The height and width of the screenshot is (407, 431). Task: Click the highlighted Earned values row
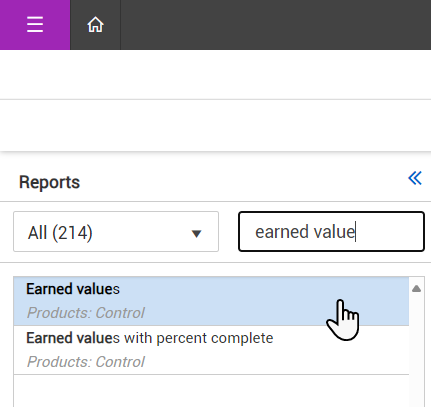point(211,301)
